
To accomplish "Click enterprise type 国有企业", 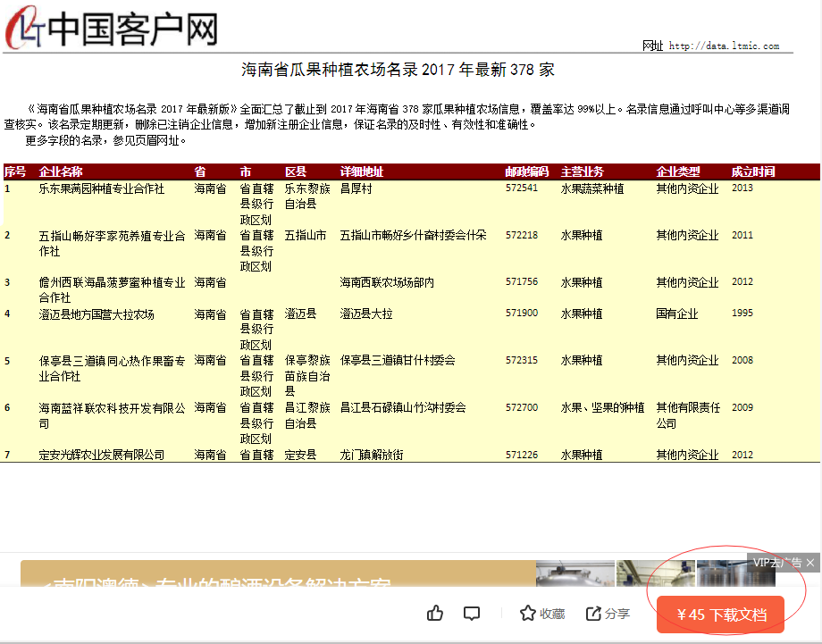I will click(676, 314).
